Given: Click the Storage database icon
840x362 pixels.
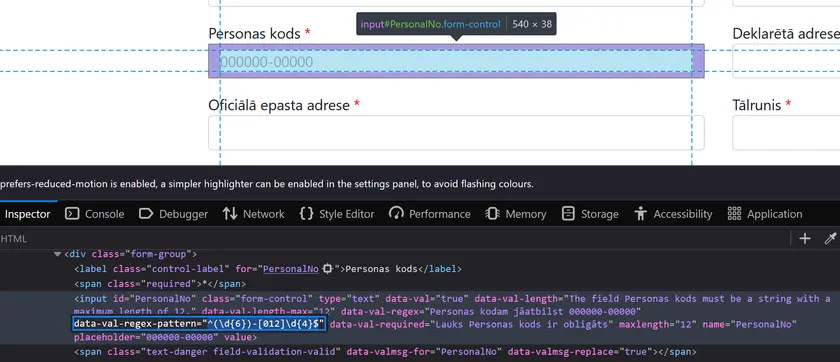Looking at the screenshot, I should 568,214.
